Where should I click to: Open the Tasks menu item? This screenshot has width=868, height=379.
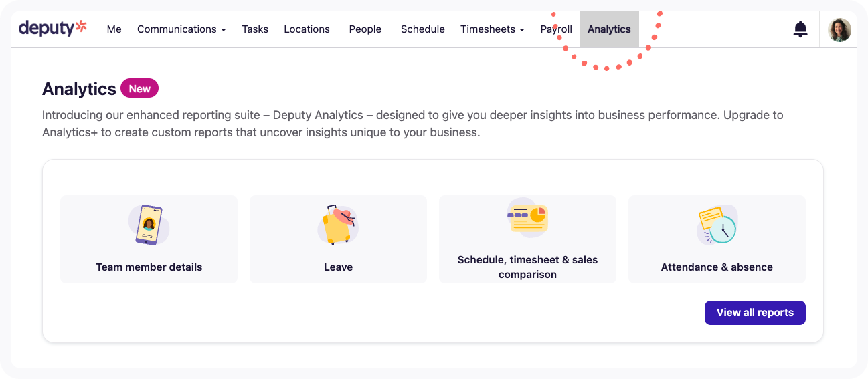(255, 29)
